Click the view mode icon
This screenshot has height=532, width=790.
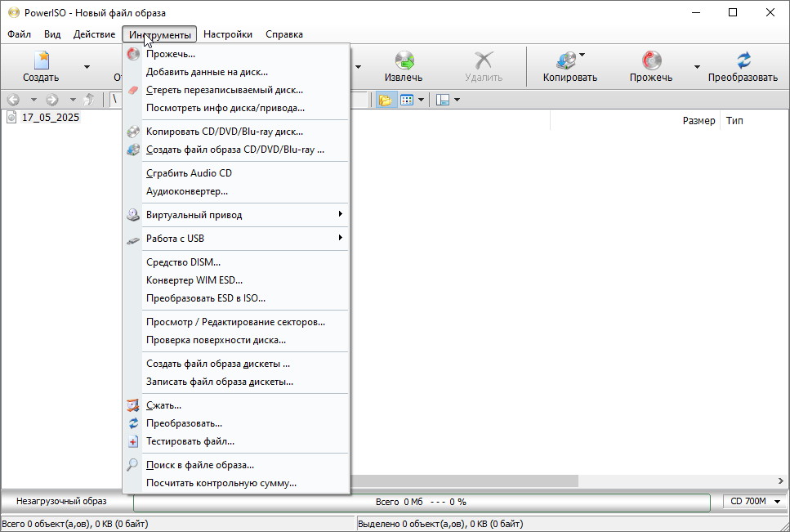(x=407, y=100)
